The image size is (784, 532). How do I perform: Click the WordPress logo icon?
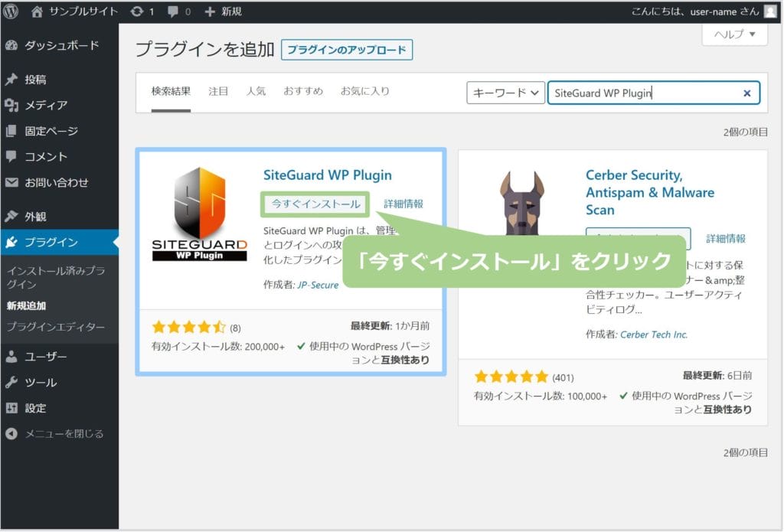coord(11,11)
